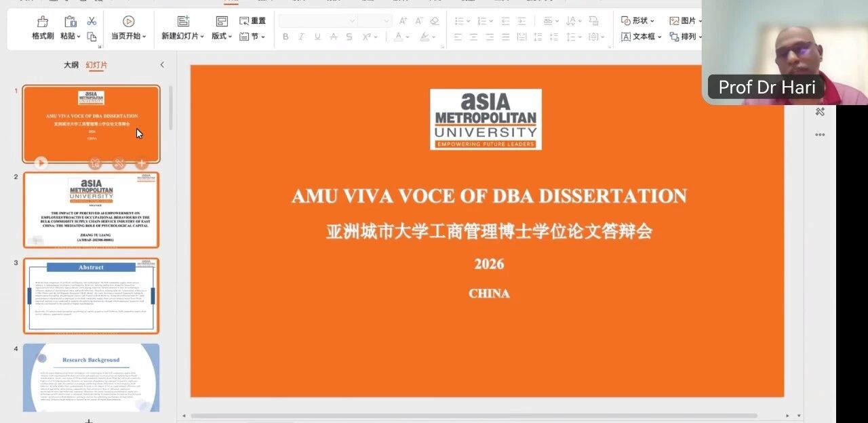Toggle bold formatting
The image size is (868, 423).
285,37
